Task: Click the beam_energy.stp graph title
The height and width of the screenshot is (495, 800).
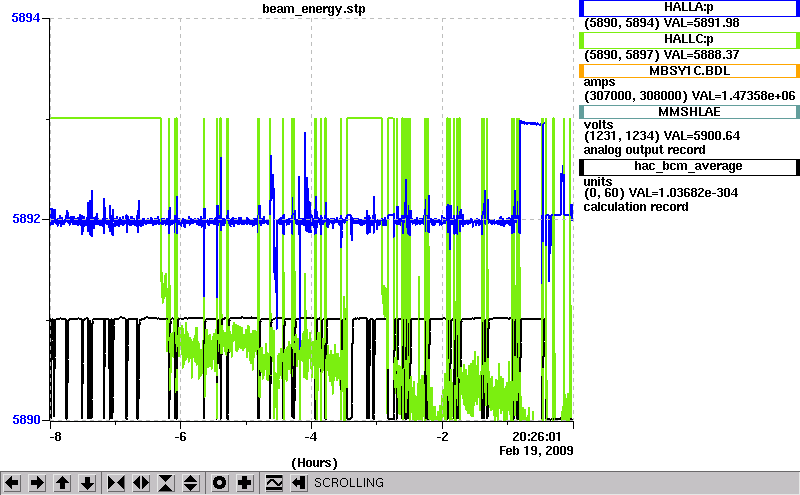Action: (x=314, y=9)
